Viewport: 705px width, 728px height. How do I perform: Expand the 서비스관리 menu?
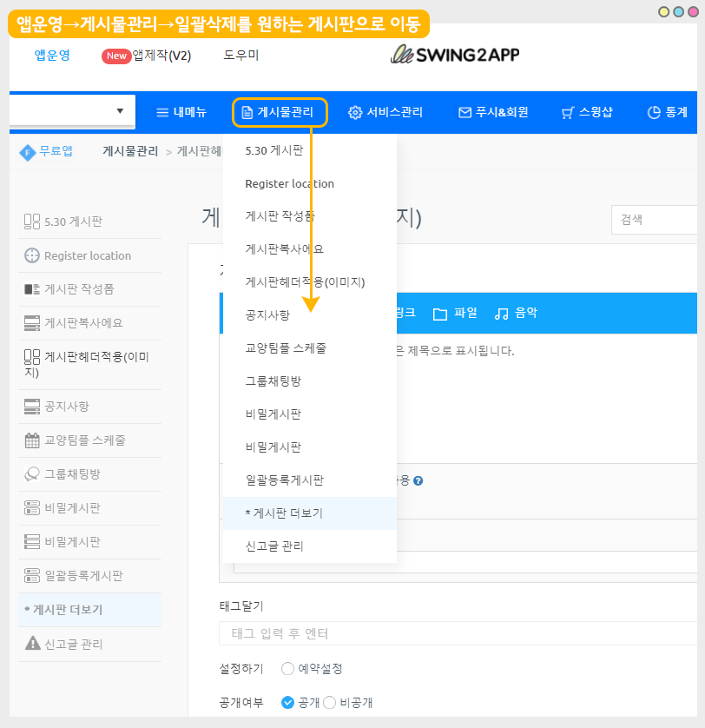point(385,112)
